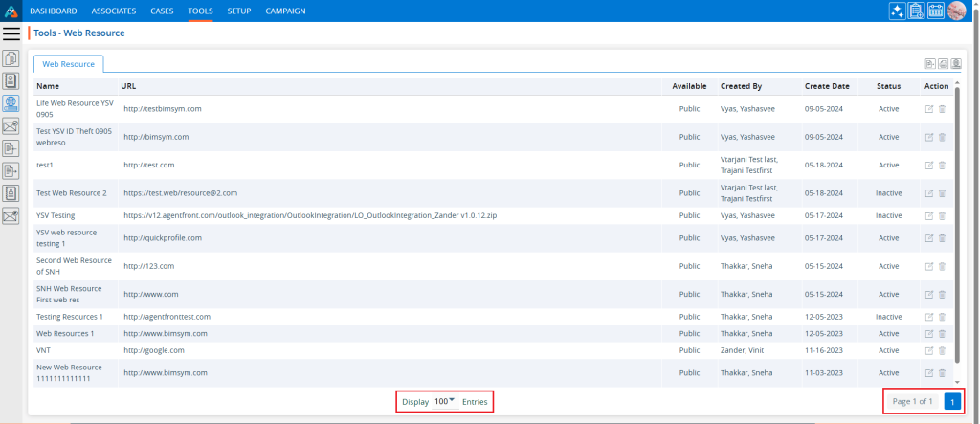Image resolution: width=980 pixels, height=424 pixels.
Task: Click the Status column header
Action: [888, 86]
